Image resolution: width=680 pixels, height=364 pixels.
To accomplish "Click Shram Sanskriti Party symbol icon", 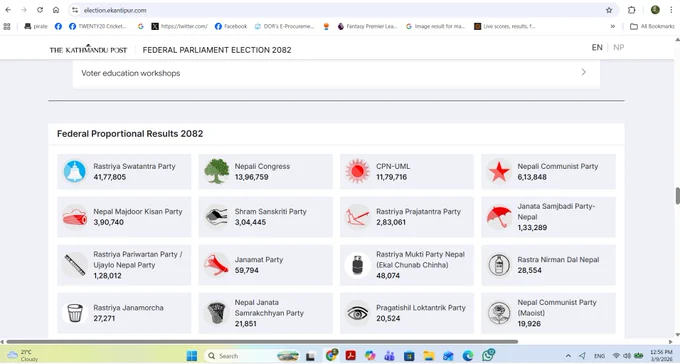I will [216, 217].
